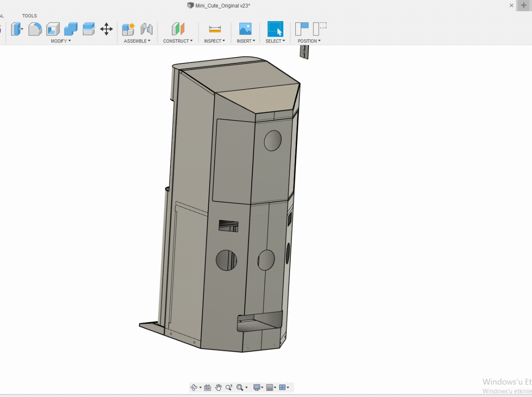Screen dimensions: 532x397
Task: Activate the window Select tool icon
Action: 275,29
